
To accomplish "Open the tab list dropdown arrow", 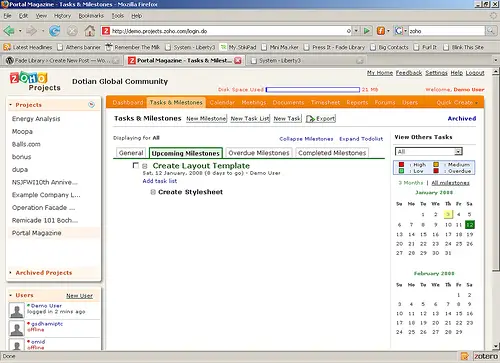I will click(496, 60).
